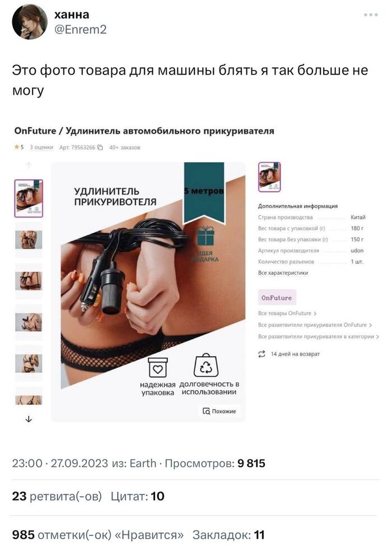
Task: Select the second product thumbnail in list
Action: point(29,239)
